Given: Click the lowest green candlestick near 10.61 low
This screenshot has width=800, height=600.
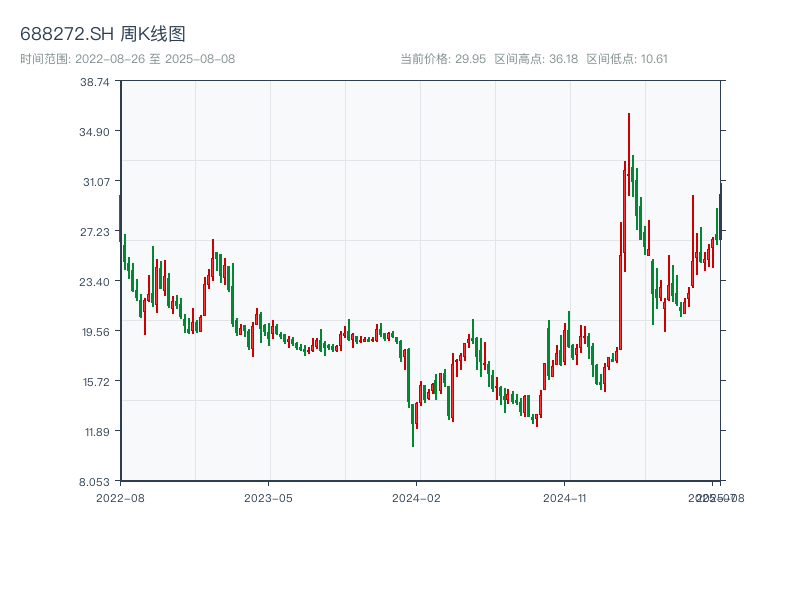Looking at the screenshot, I should [413, 425].
